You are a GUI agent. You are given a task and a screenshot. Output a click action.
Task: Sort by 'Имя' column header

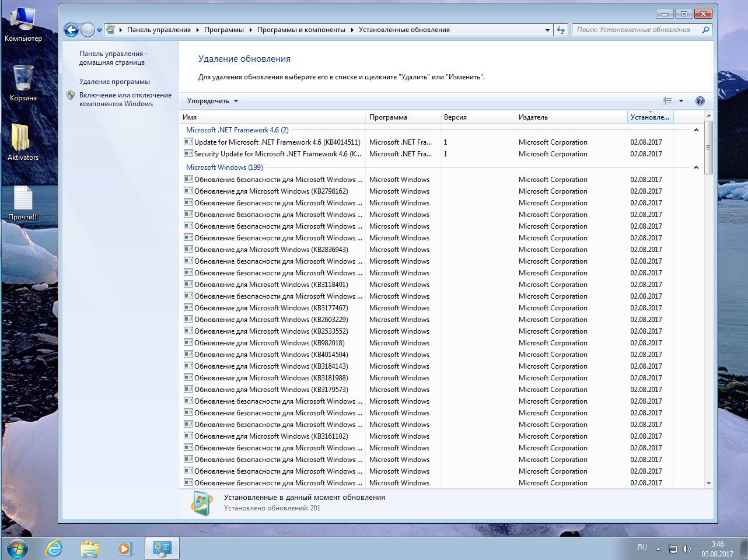point(272,117)
